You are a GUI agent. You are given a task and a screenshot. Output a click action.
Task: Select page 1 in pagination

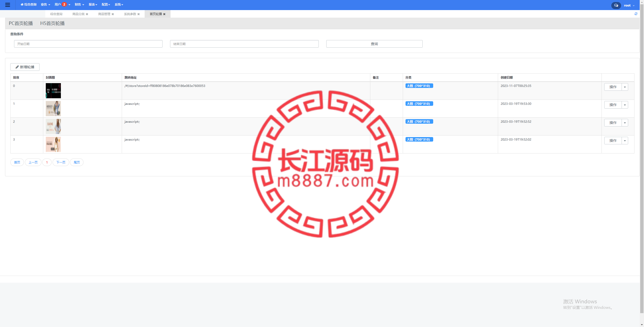(47, 162)
